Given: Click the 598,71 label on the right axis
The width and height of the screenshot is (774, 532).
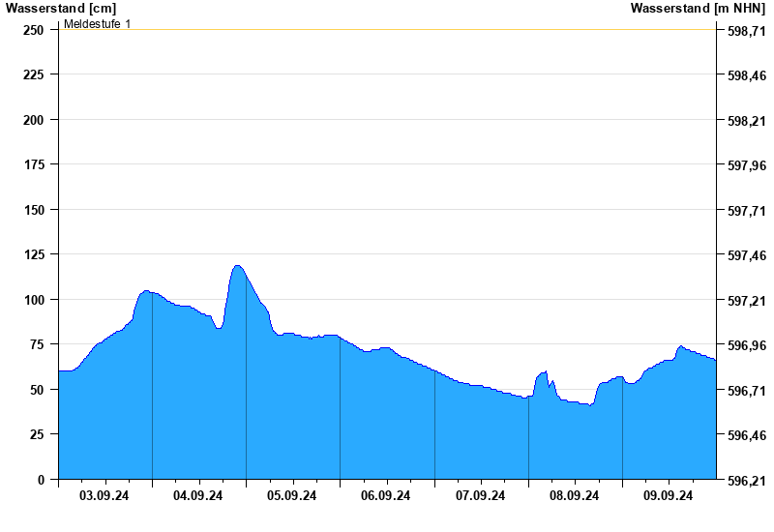Looking at the screenshot, I should [x=746, y=31].
